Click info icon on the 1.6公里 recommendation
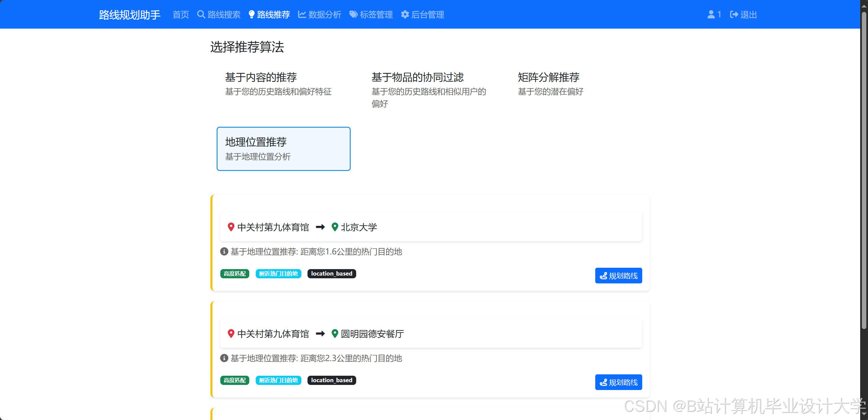868x420 pixels. [x=224, y=252]
